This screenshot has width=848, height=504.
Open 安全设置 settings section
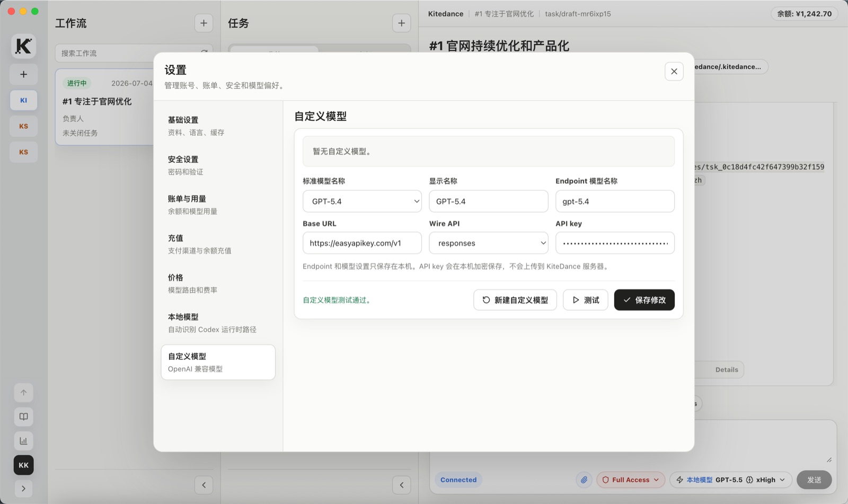[x=218, y=165]
